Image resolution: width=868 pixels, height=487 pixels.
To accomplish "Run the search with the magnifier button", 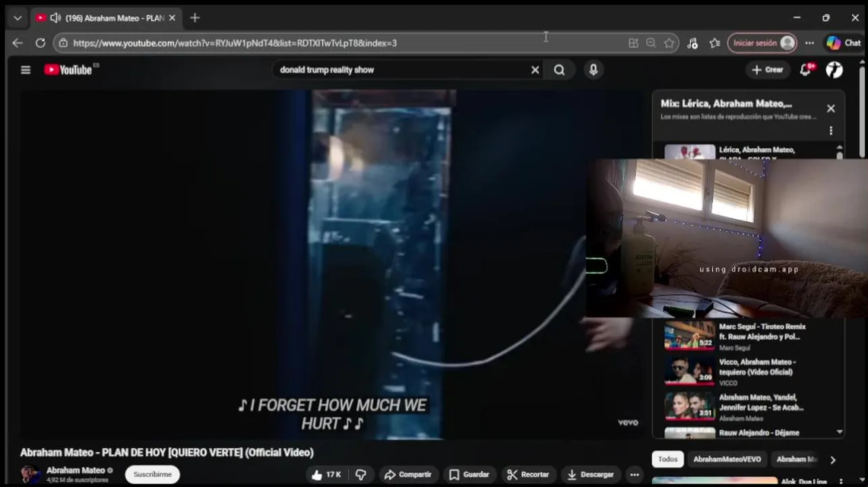I will 559,70.
